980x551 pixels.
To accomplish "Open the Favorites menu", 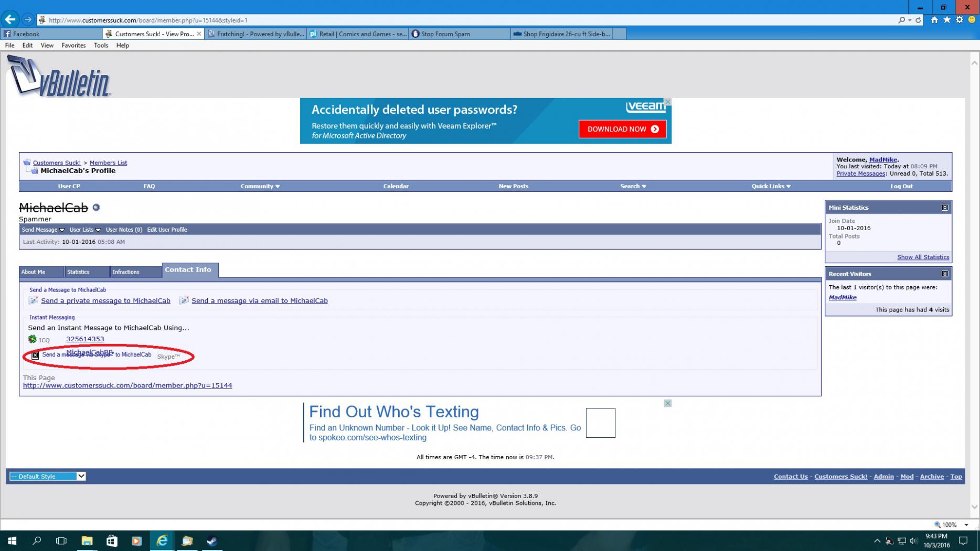I will tap(73, 46).
